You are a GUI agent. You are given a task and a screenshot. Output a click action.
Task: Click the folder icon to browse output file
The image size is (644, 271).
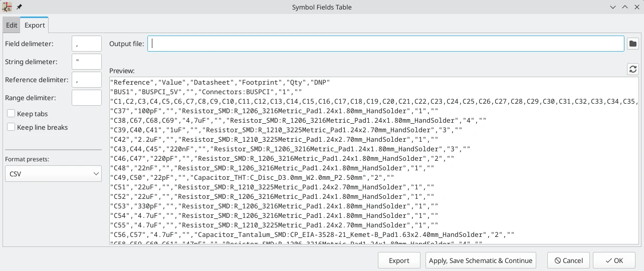[633, 44]
